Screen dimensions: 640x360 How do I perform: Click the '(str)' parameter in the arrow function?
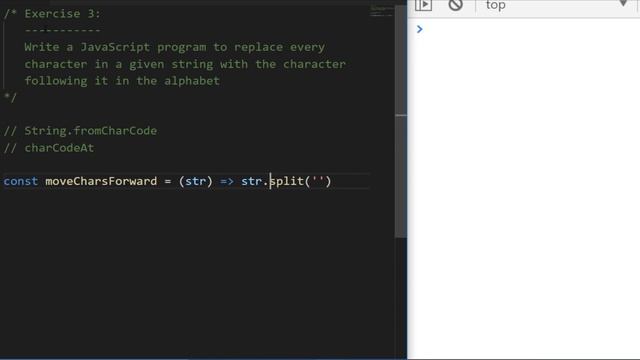point(196,181)
